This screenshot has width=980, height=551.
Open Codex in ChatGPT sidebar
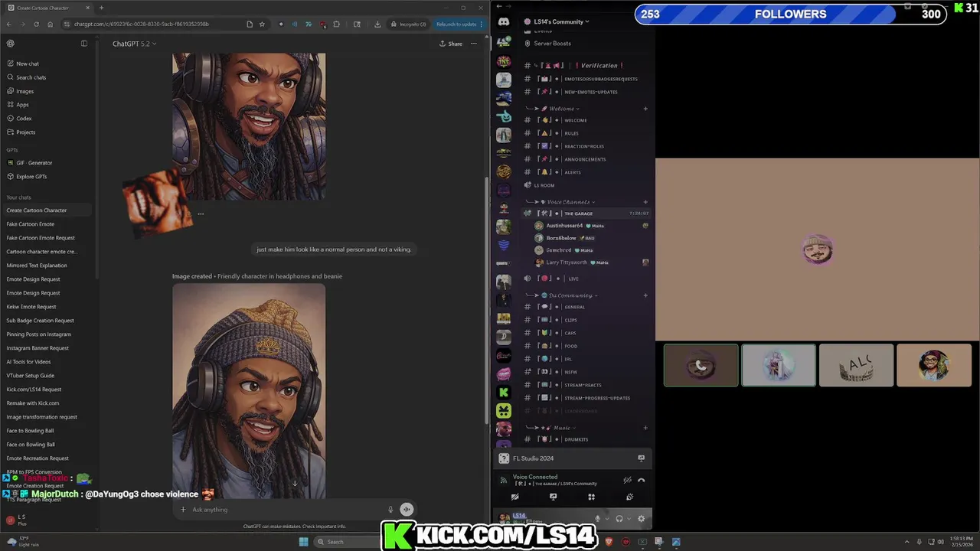(47, 119)
